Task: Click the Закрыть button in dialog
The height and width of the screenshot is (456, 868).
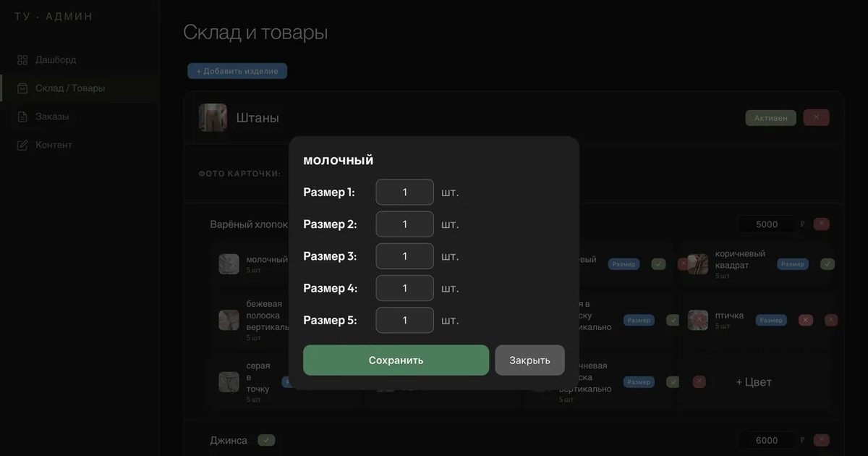Action: pos(529,360)
